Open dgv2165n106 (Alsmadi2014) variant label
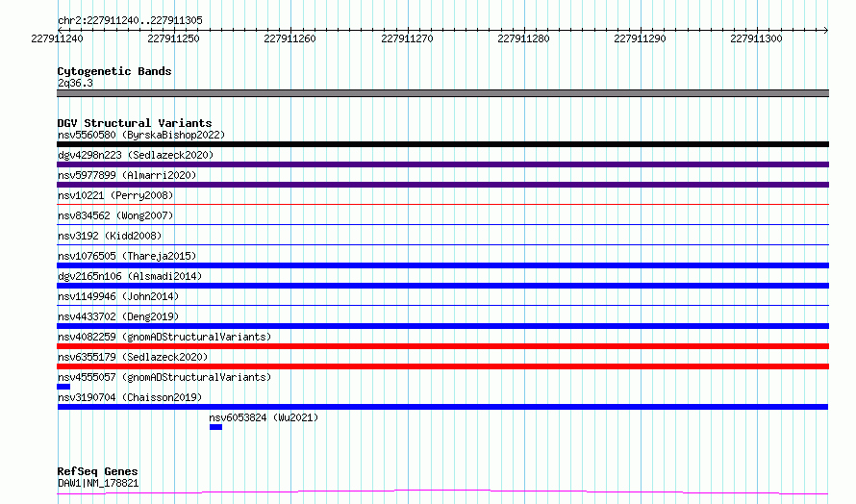The width and height of the screenshot is (856, 504). (130, 276)
